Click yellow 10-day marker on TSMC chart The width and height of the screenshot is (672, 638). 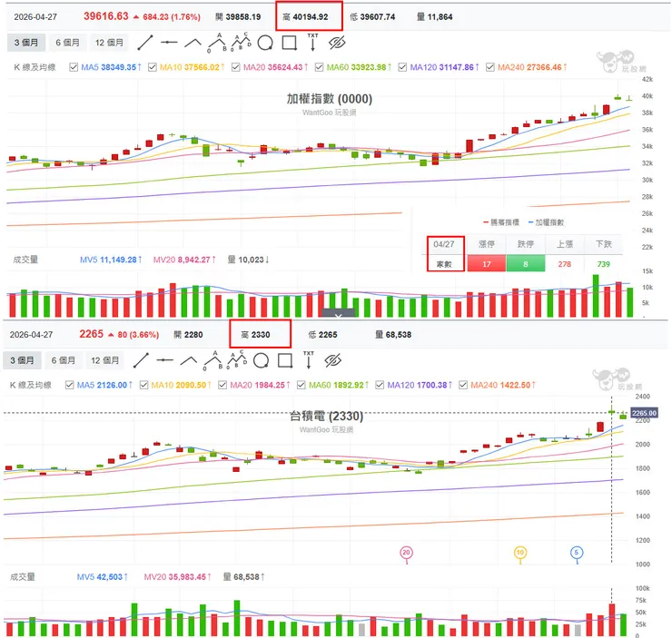(519, 553)
